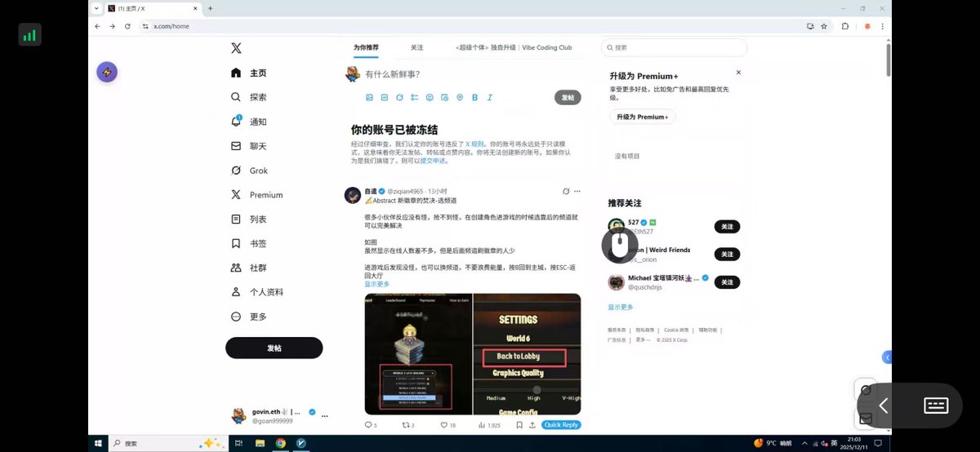Open govin.eth account switcher menu

coord(278,416)
